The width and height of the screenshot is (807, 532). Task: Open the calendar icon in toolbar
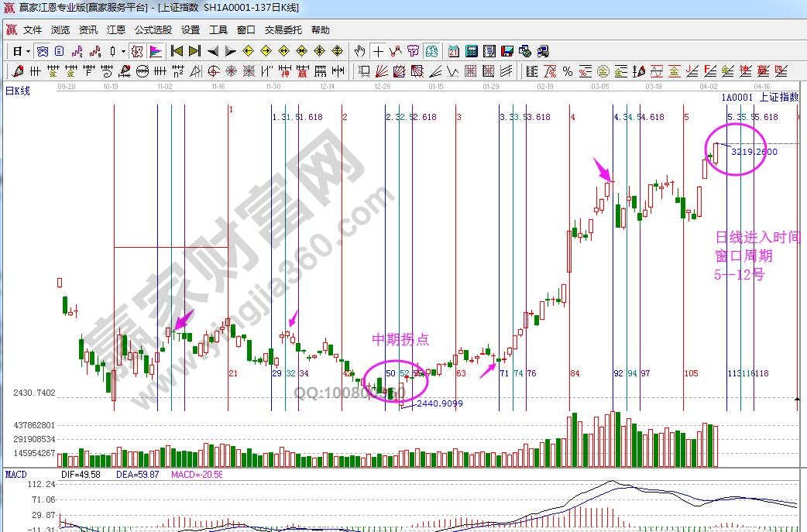click(x=453, y=51)
